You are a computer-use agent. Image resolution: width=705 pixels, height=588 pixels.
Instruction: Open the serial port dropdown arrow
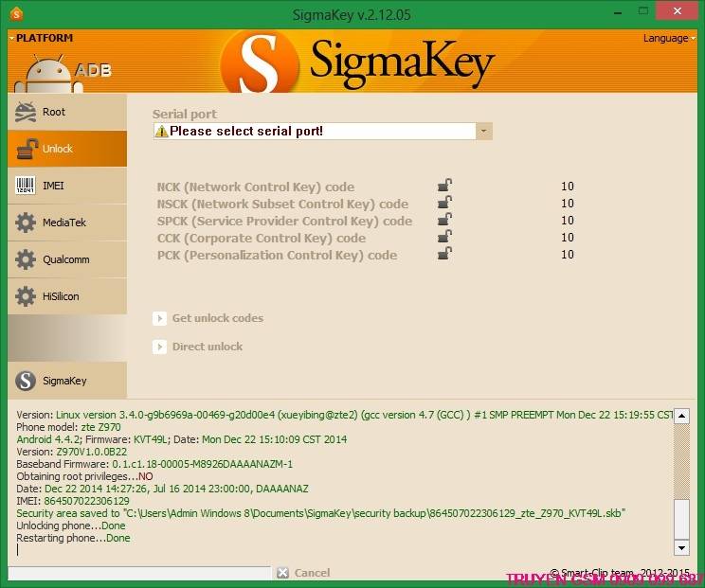[484, 132]
